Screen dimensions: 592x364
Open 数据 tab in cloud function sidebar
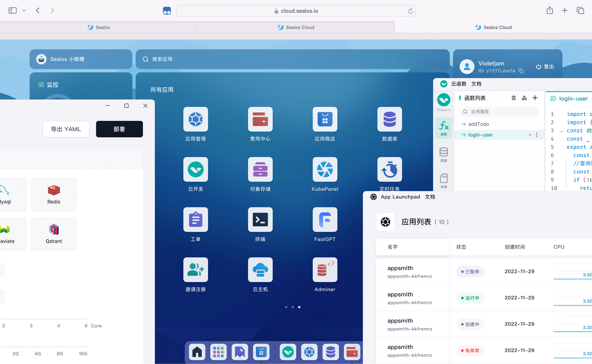coord(443,154)
